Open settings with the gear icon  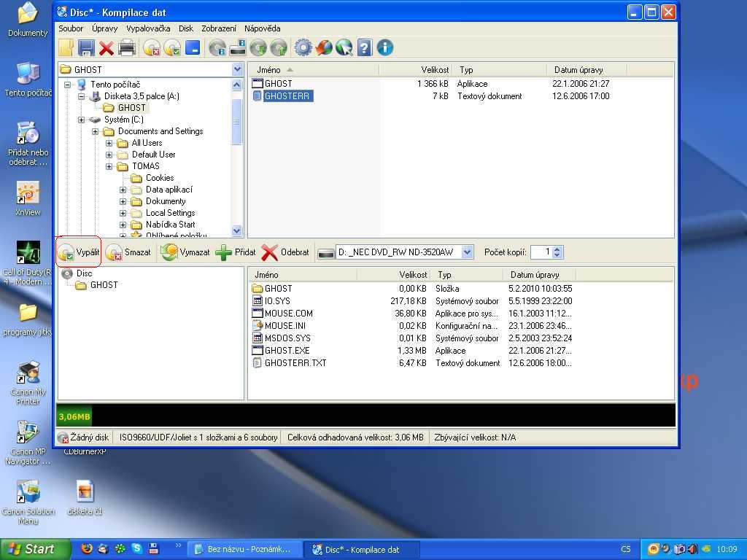(x=303, y=48)
